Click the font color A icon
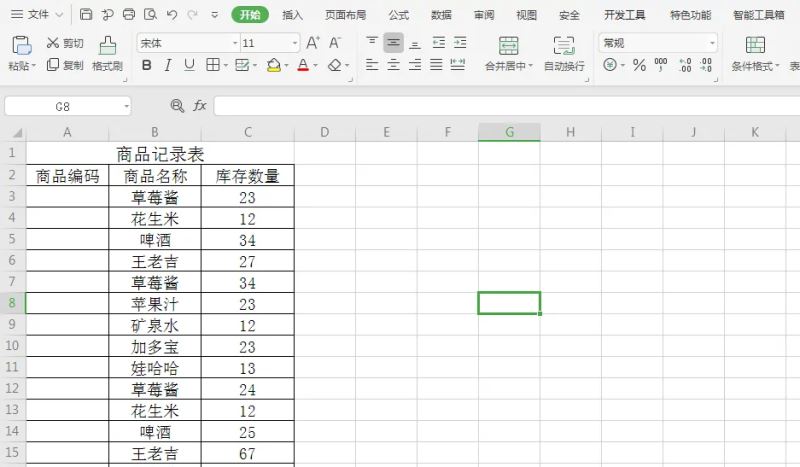 click(x=303, y=65)
